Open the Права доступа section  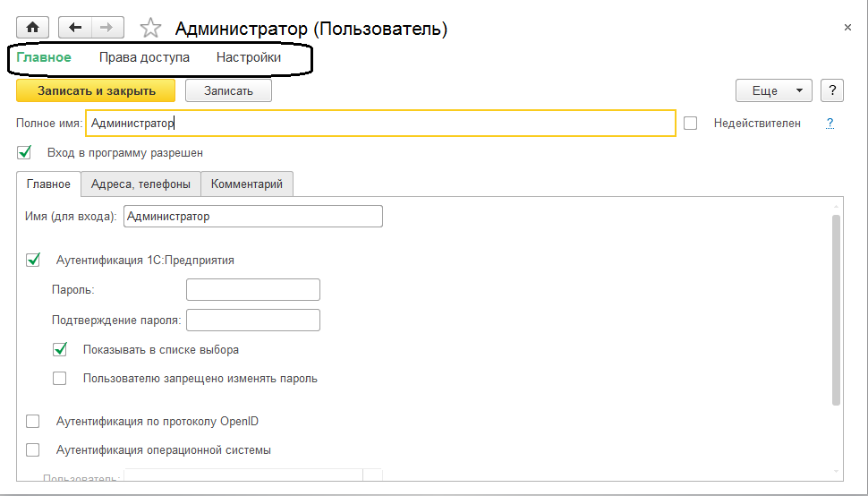pyautogui.click(x=144, y=57)
